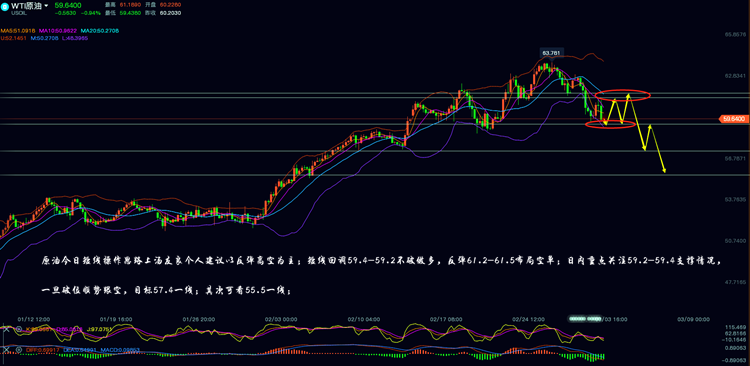This screenshot has height=366, width=750.
Task: Click the 开盘 open value 60.2260
Action: [170, 5]
